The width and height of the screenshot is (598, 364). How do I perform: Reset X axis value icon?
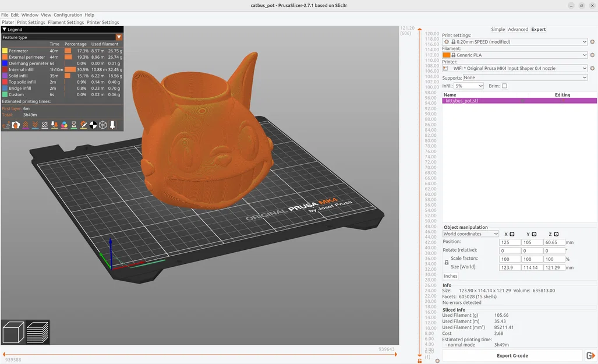point(512,234)
